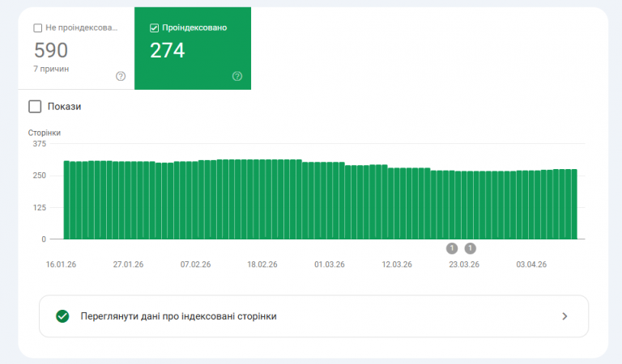Open 'Переглянути дані про індексовані сторінки' link

(x=313, y=316)
